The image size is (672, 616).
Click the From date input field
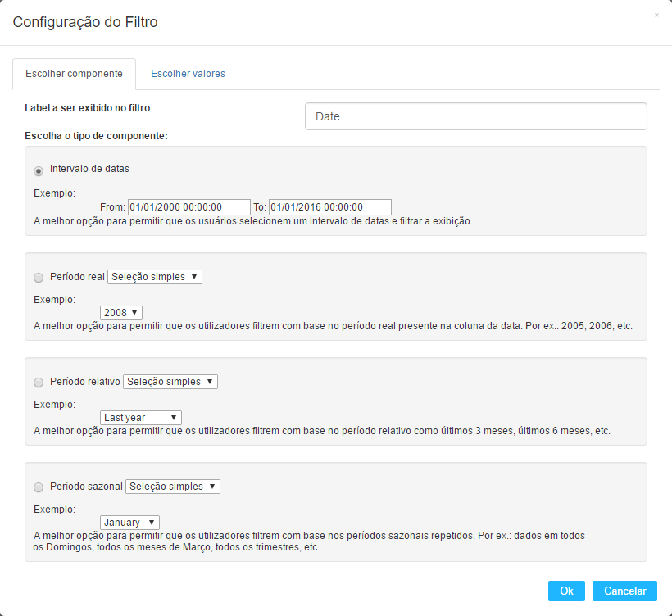click(189, 207)
